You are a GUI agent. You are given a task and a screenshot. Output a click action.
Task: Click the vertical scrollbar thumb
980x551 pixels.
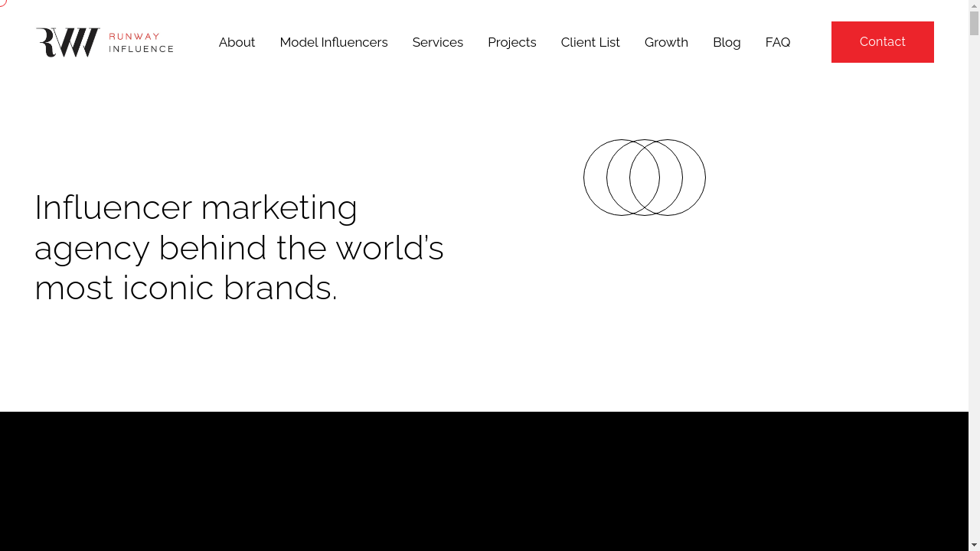(974, 23)
